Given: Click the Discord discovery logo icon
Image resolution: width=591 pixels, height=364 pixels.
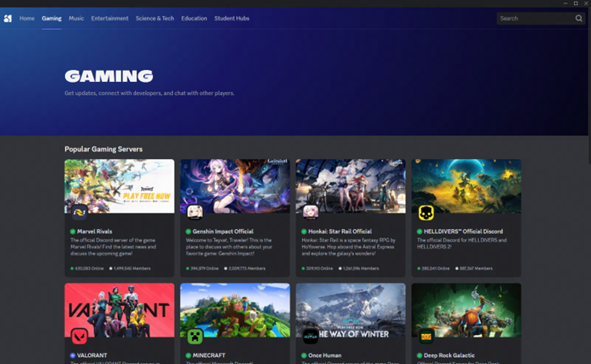Looking at the screenshot, I should tap(8, 18).
